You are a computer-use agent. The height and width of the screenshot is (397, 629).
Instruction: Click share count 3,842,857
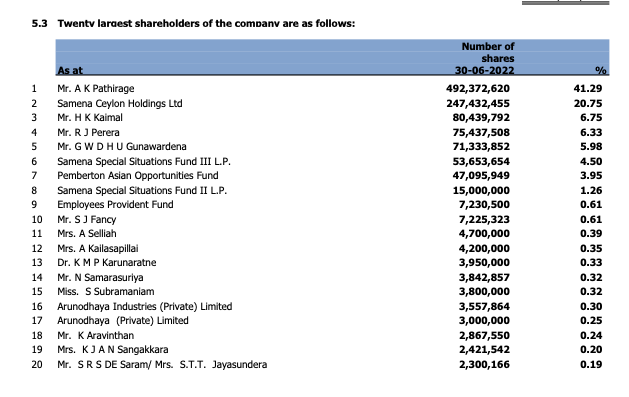[484, 277]
